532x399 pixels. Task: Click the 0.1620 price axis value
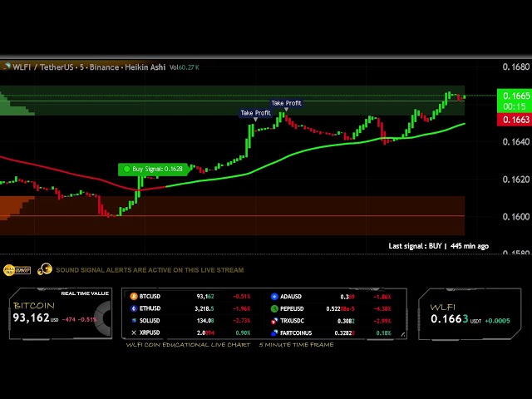516,180
